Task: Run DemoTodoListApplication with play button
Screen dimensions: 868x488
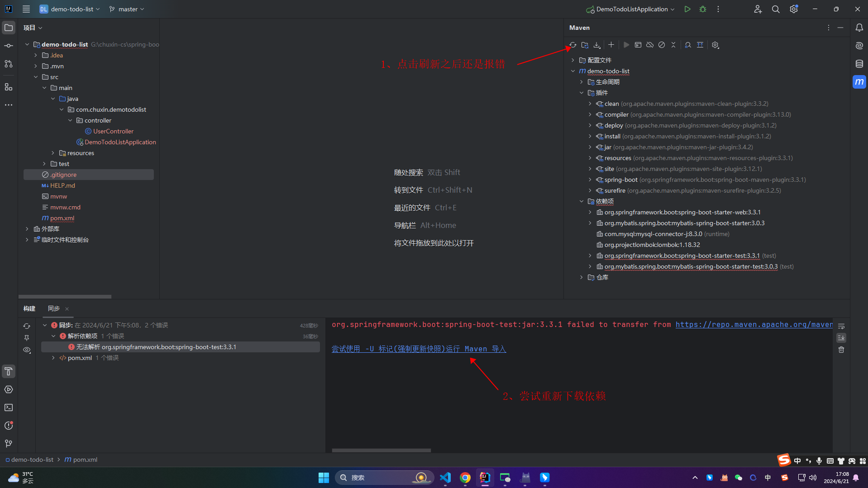Action: click(x=687, y=9)
